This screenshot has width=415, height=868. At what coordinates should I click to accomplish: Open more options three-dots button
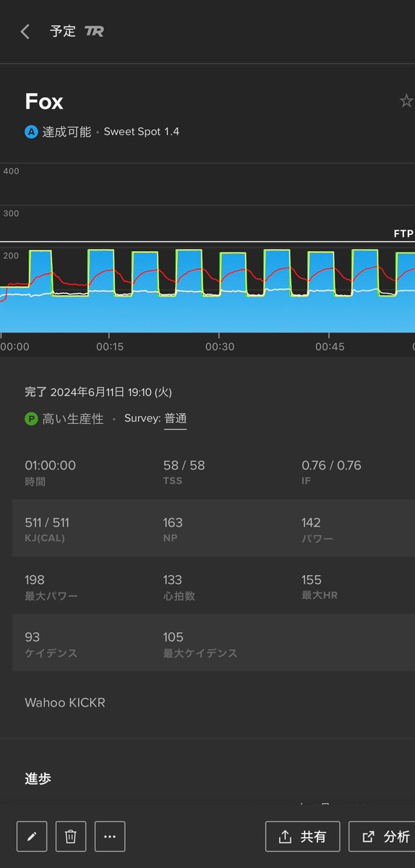point(109,836)
